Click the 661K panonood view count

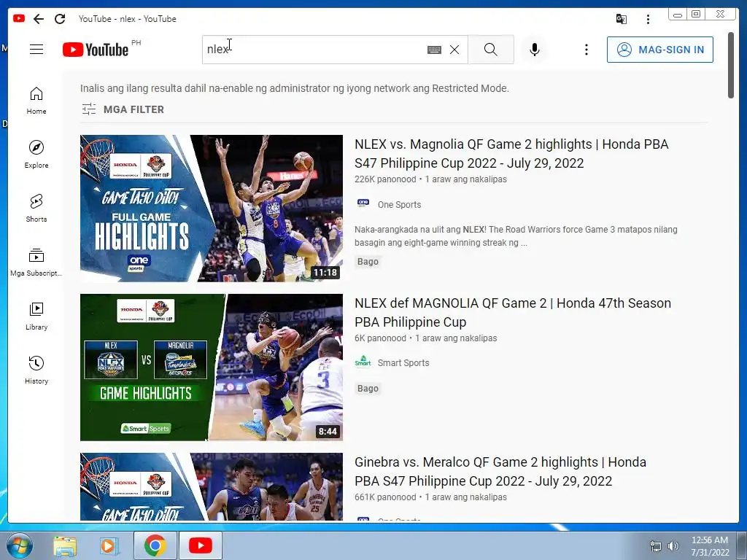click(385, 497)
